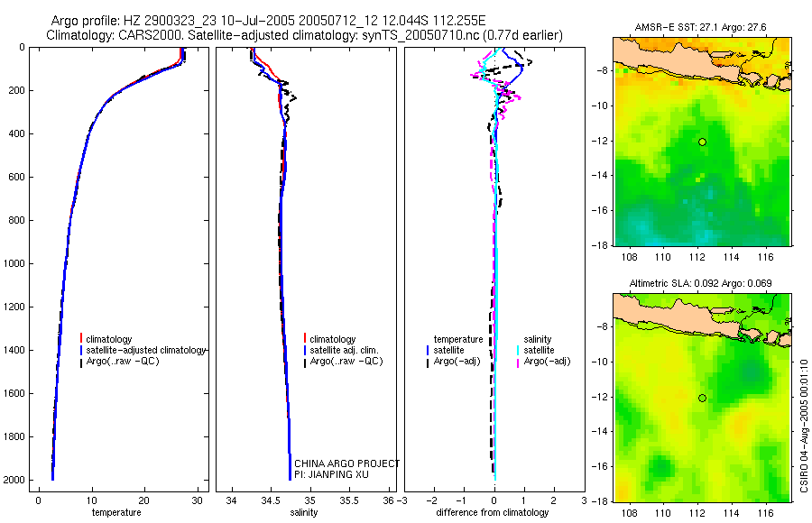Viewport: 812px width, 523px height.
Task: Click the salinity axis tick label 34.5
Action: 271,500
